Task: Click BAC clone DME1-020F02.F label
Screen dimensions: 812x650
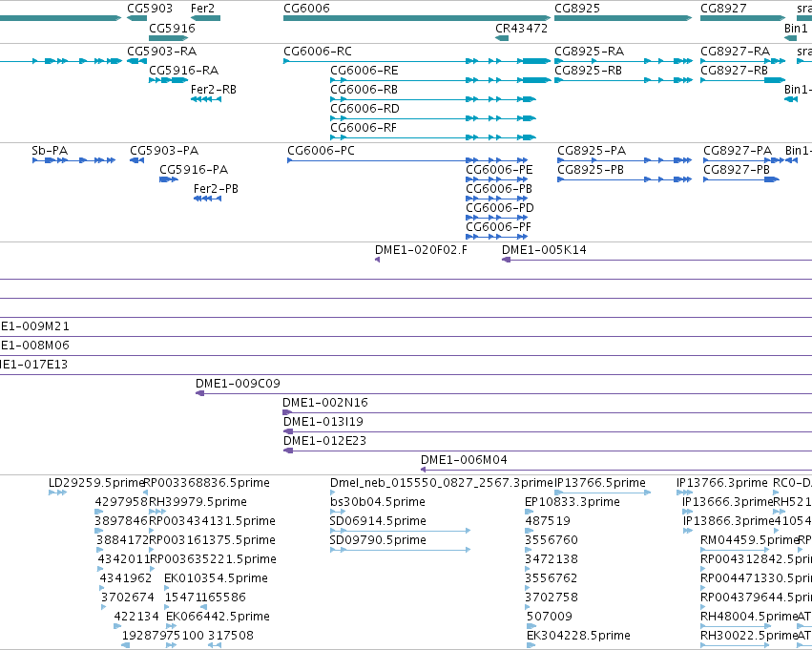Action: pyautogui.click(x=421, y=250)
